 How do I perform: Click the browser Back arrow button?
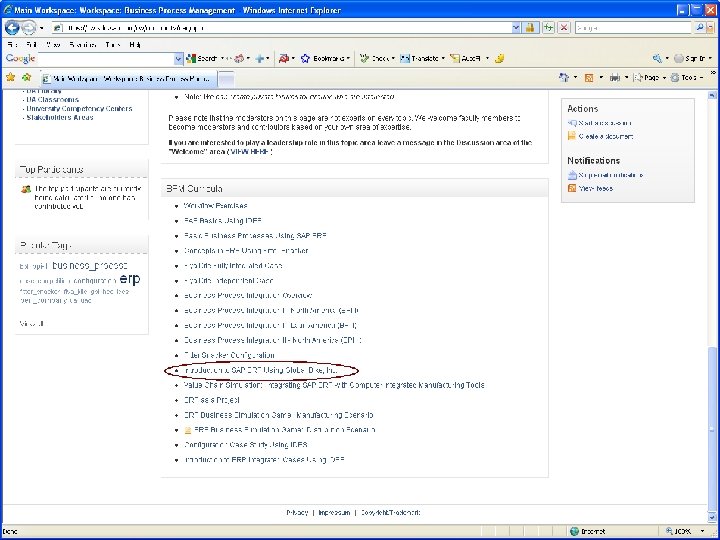pos(12,28)
